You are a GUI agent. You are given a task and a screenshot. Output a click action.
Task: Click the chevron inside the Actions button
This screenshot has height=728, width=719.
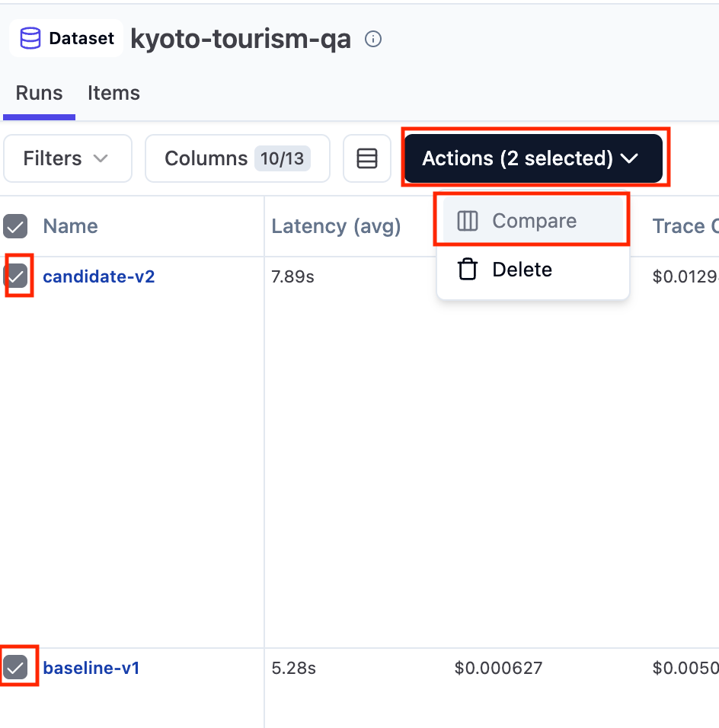(x=630, y=158)
